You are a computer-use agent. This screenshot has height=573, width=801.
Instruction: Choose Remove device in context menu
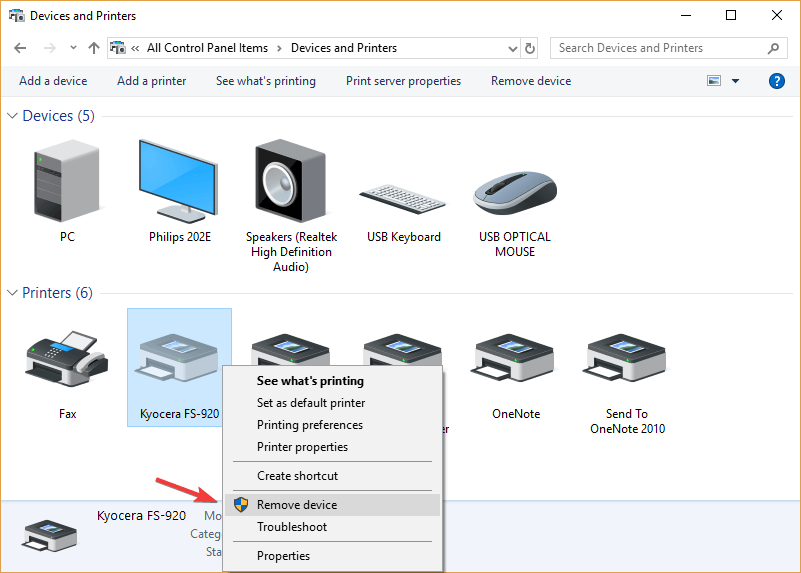coord(333,505)
